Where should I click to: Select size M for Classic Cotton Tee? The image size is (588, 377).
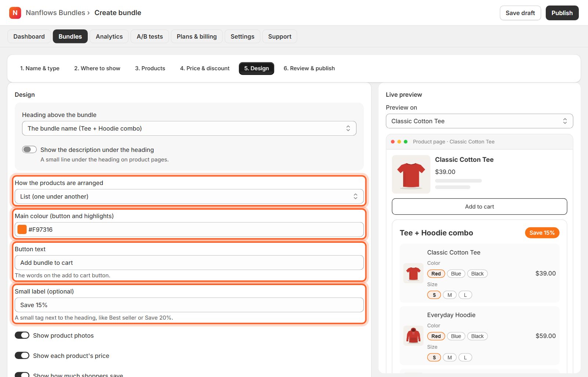click(x=450, y=295)
